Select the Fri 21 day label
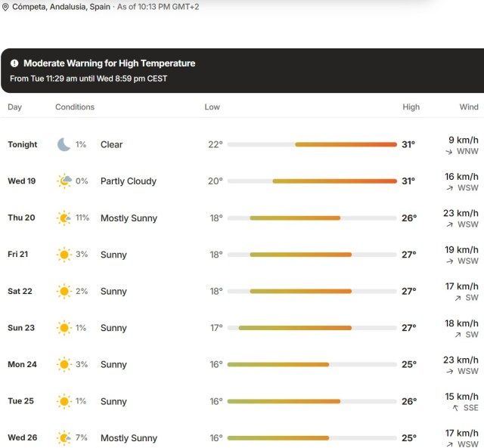 coord(18,255)
